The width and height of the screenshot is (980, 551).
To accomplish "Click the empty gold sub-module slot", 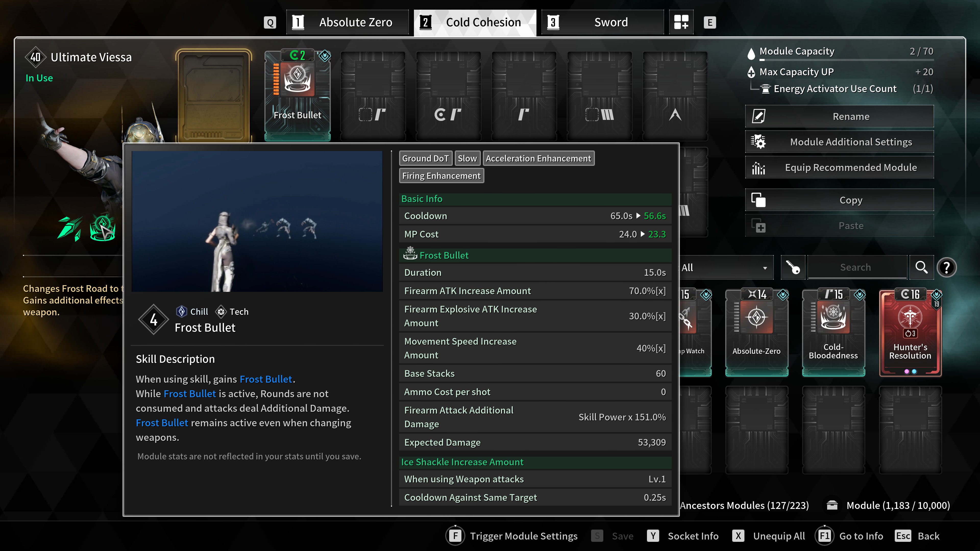I will coord(214,95).
